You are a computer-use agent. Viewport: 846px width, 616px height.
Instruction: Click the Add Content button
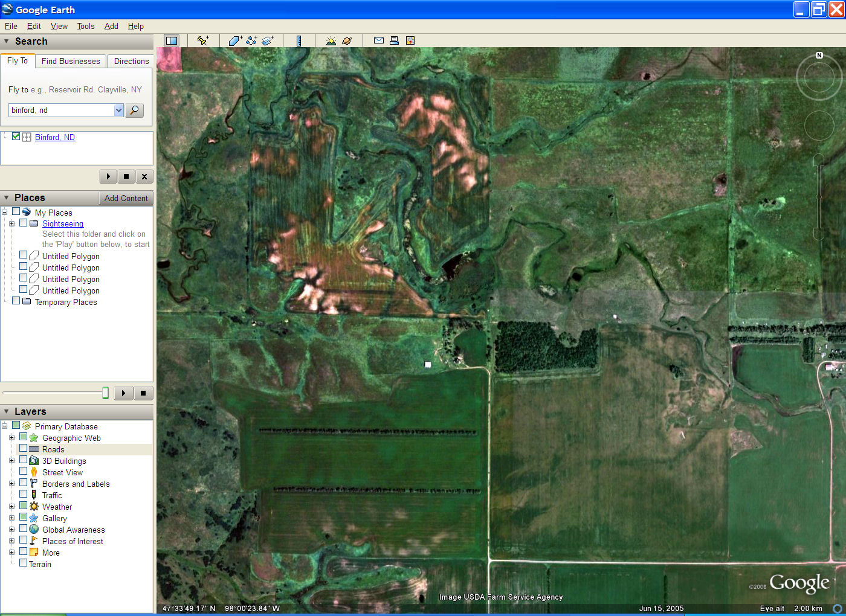[x=126, y=198]
